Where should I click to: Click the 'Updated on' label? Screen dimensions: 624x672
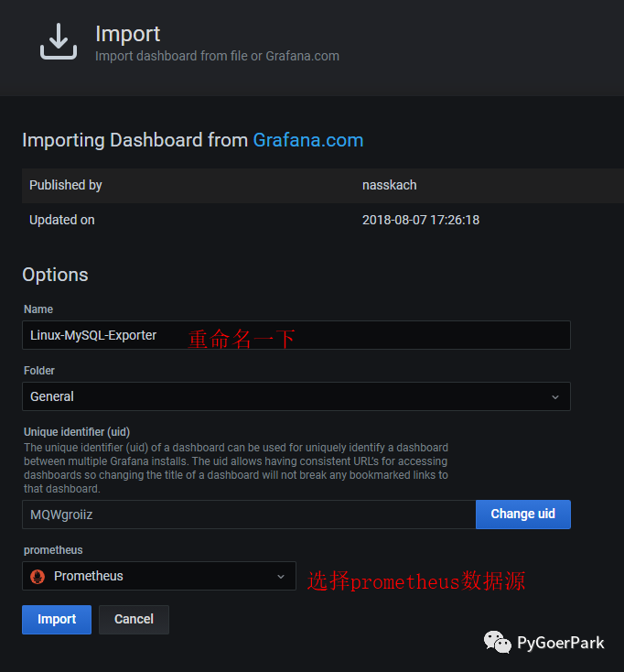click(x=62, y=220)
